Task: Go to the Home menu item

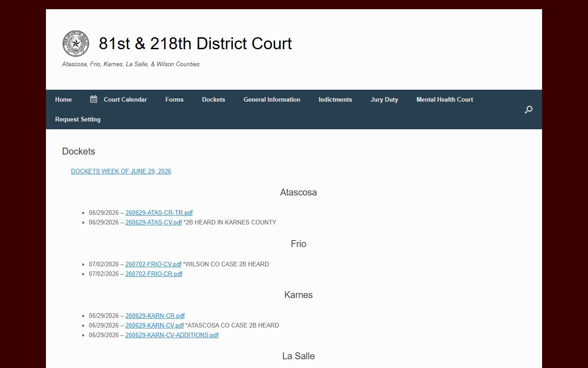Action: tap(63, 99)
